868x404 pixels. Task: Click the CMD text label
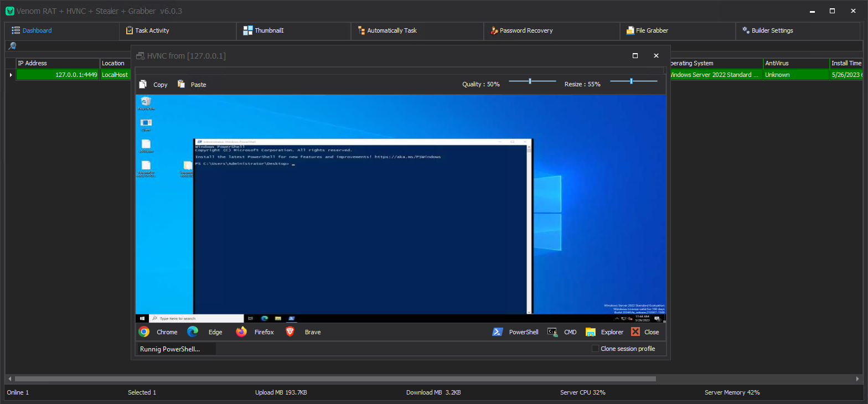[x=570, y=332]
